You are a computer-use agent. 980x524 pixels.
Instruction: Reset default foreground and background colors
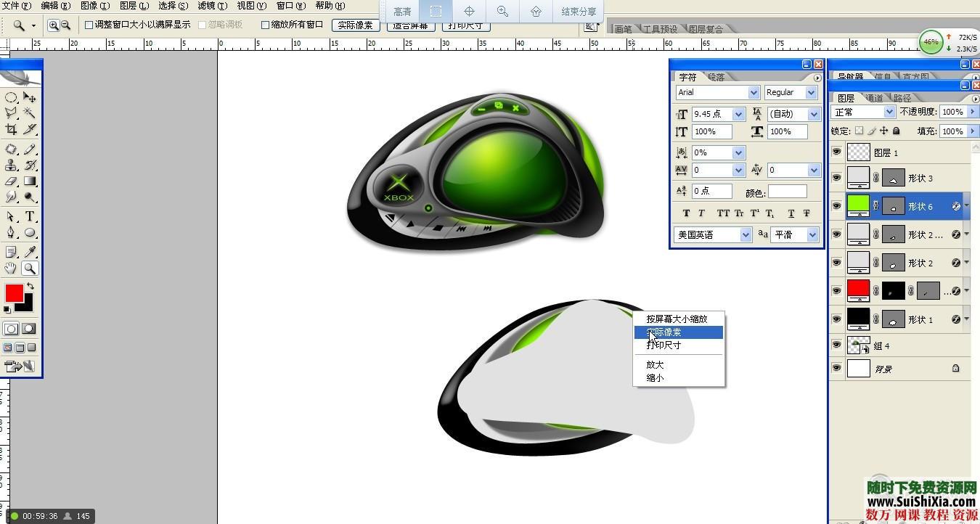click(x=7, y=309)
